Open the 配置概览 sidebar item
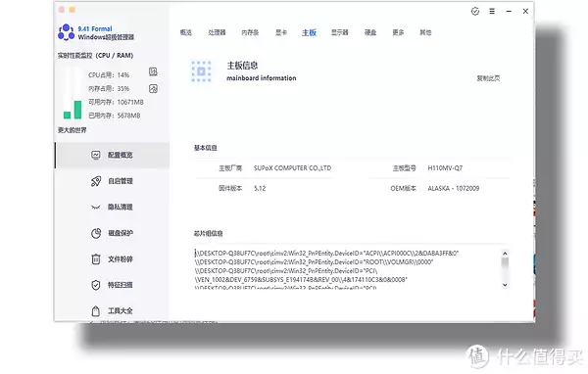The height and width of the screenshot is (374, 588). (112, 155)
